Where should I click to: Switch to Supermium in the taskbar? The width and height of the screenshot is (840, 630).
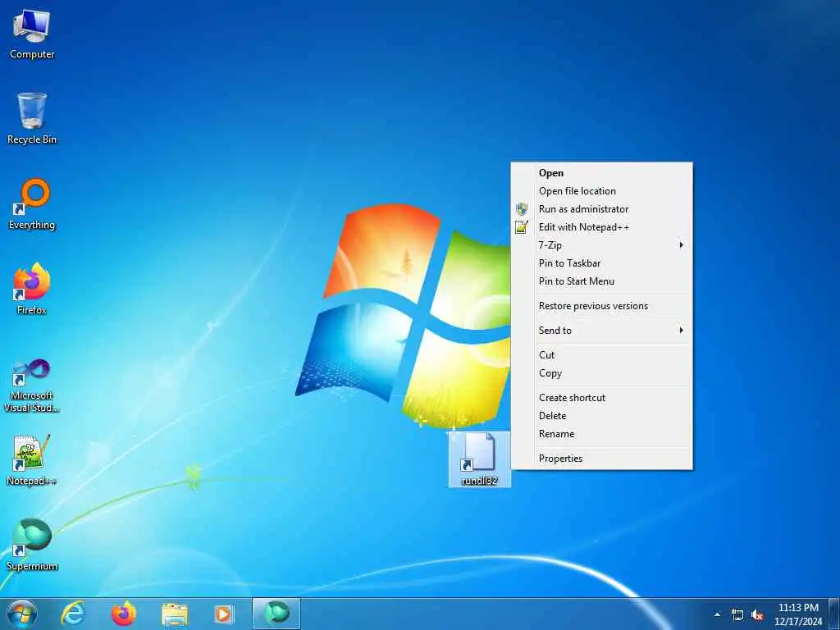276,614
